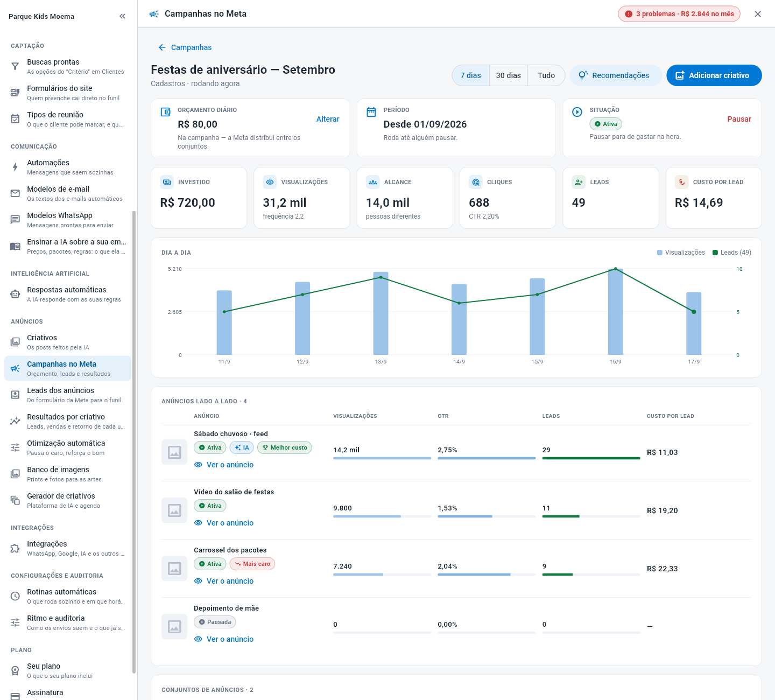Click the 16/9 bar in the daily chart
775x700 pixels.
click(x=616, y=312)
